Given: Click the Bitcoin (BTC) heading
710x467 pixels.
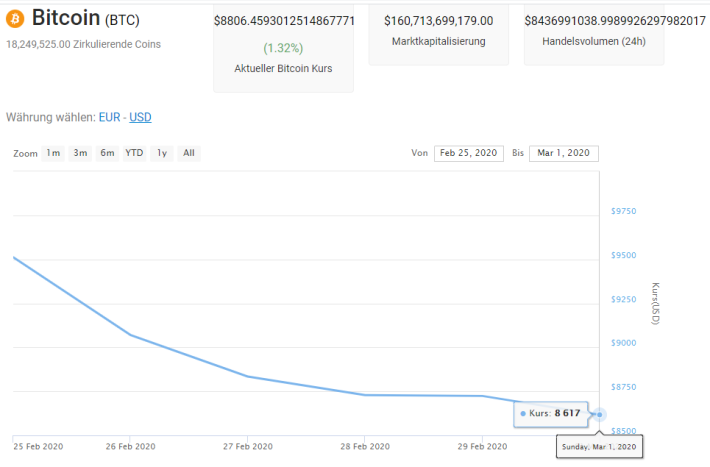Looking at the screenshot, I should [x=86, y=19].
